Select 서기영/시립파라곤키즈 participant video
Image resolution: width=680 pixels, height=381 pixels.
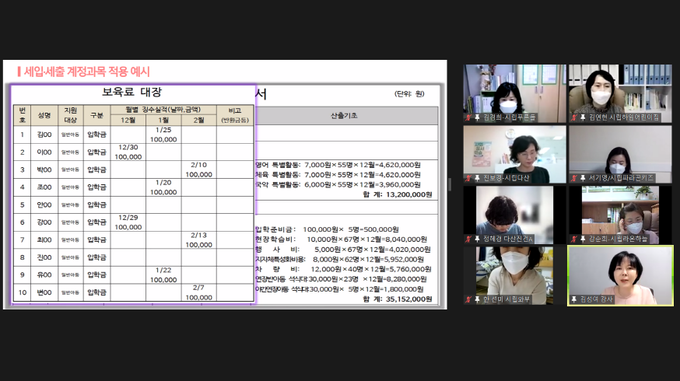pyautogui.click(x=620, y=154)
